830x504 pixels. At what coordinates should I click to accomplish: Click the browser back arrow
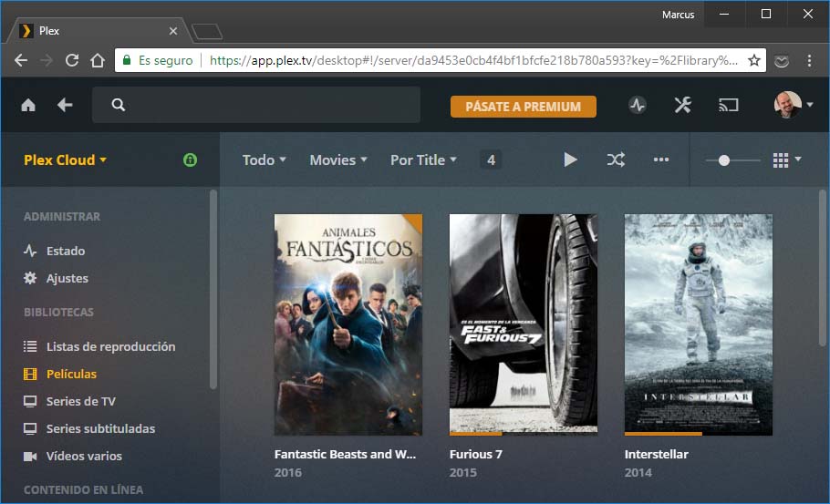[x=21, y=60]
